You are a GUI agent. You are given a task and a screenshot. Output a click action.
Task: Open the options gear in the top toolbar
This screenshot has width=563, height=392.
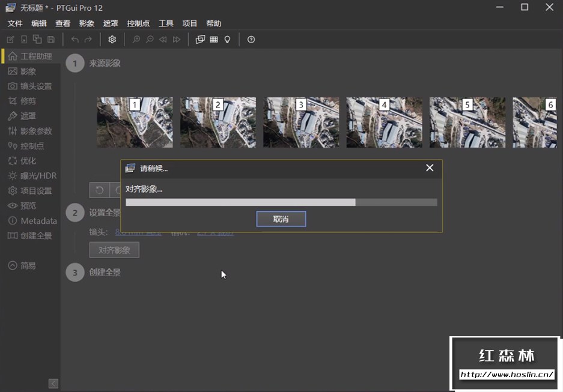[x=112, y=40]
